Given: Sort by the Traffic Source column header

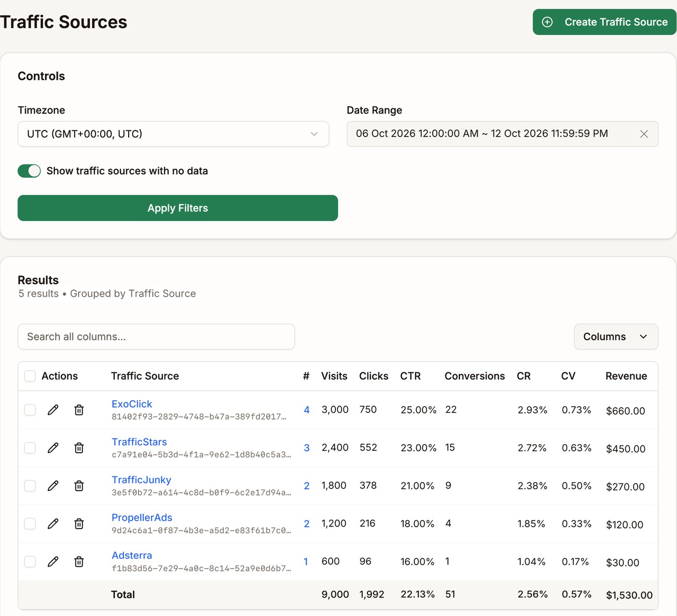Looking at the screenshot, I should point(145,376).
